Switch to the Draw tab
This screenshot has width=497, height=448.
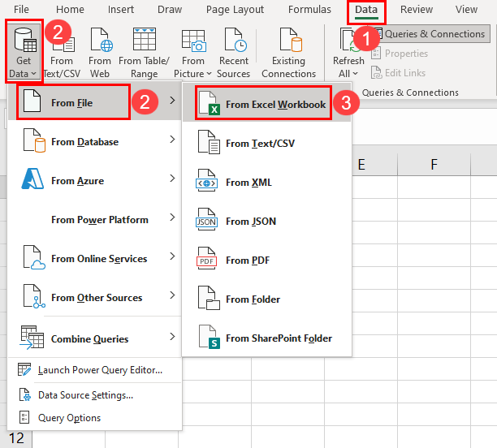(170, 10)
